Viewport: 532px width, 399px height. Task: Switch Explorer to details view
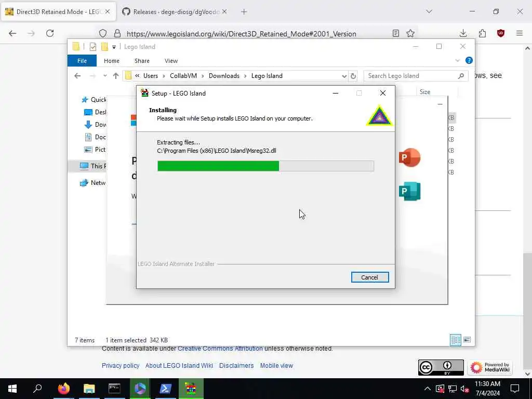tap(456, 340)
